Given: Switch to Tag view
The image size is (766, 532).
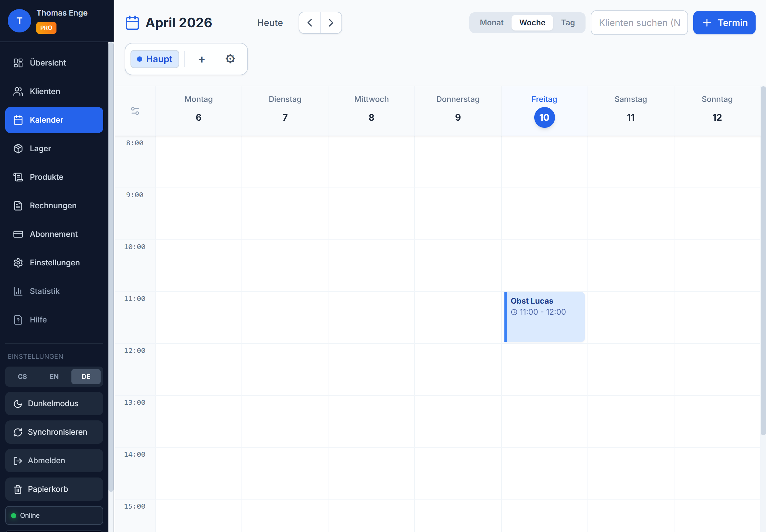Looking at the screenshot, I should (x=568, y=22).
